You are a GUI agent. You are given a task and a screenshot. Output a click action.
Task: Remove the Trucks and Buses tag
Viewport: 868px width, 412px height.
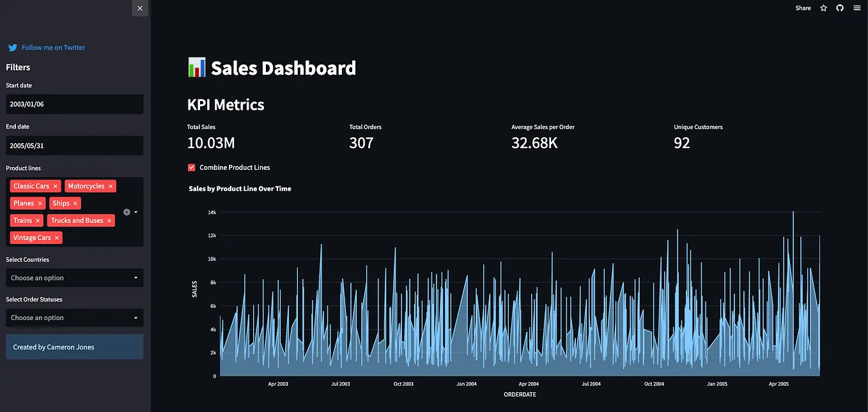(x=107, y=220)
